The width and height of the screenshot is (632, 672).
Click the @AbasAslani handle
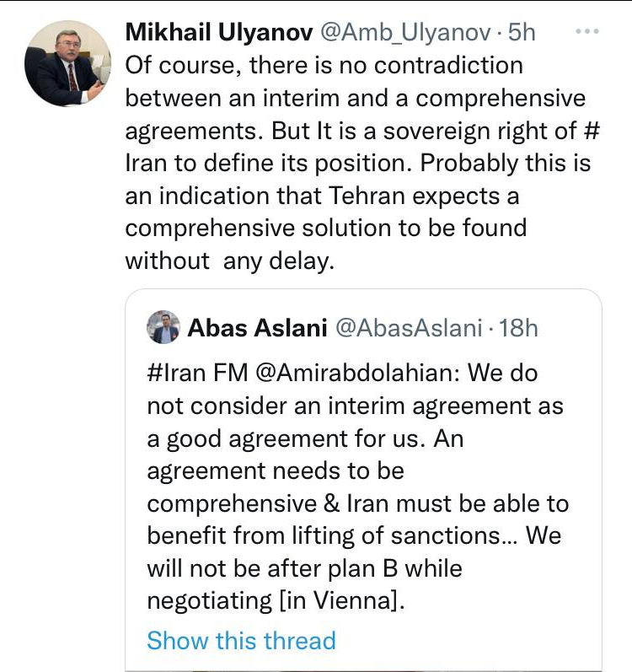(x=409, y=327)
